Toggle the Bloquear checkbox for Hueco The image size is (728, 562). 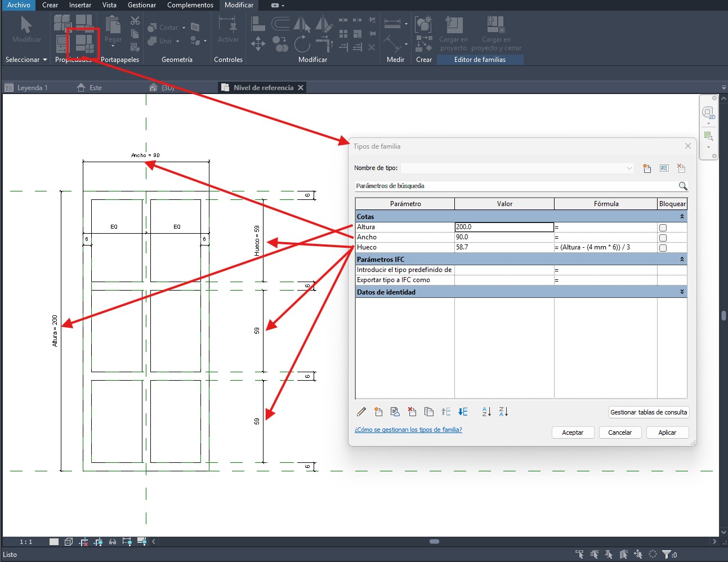coord(663,248)
